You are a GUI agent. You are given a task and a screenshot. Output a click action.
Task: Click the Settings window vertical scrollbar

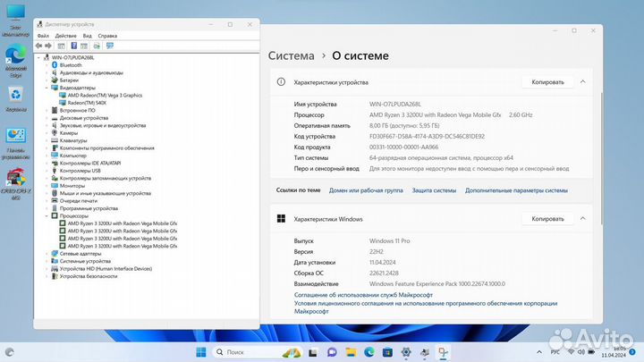pyautogui.click(x=601, y=158)
